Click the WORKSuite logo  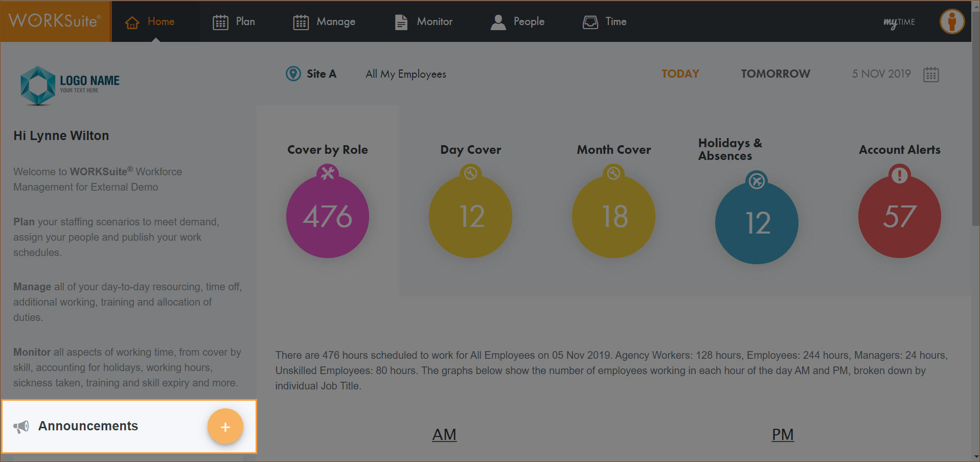[x=55, y=21]
